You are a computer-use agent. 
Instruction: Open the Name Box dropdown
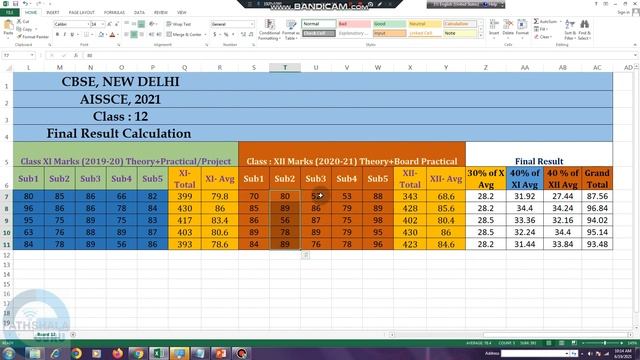click(32, 55)
